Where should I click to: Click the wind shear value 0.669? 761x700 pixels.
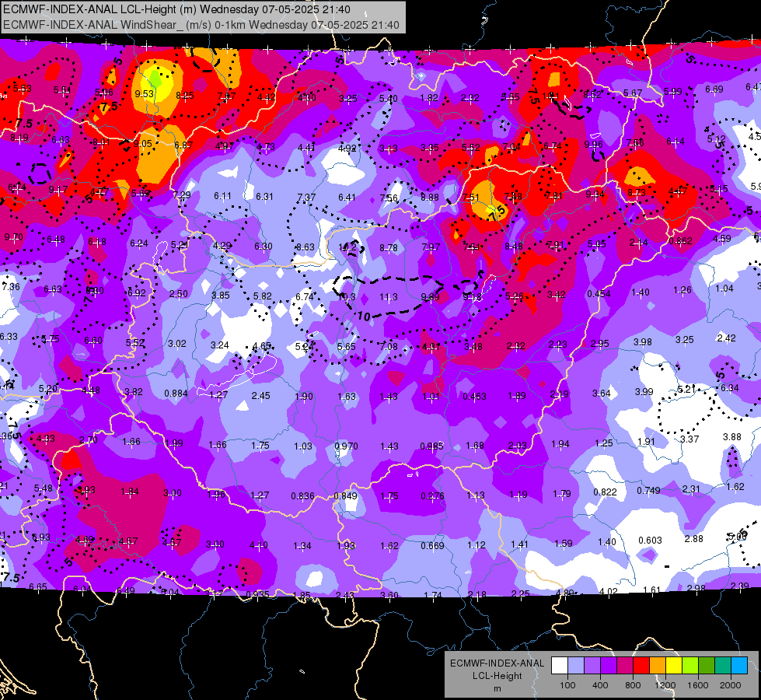click(432, 545)
